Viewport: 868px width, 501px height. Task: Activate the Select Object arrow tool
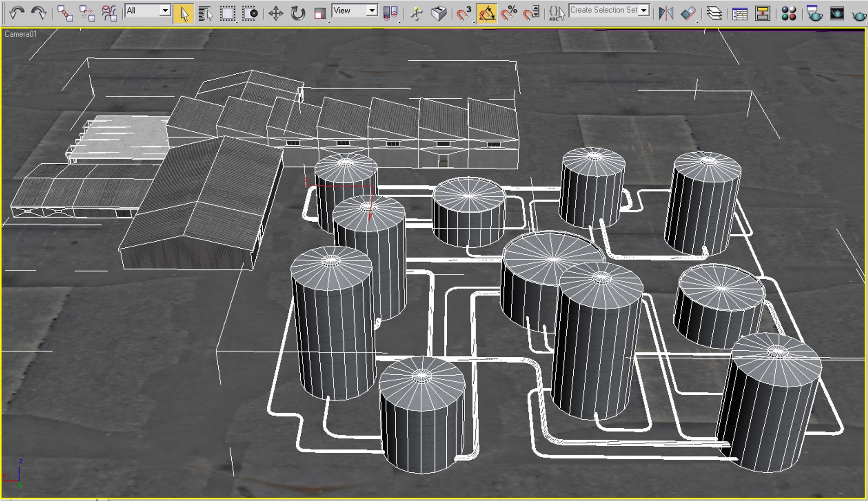(x=184, y=13)
